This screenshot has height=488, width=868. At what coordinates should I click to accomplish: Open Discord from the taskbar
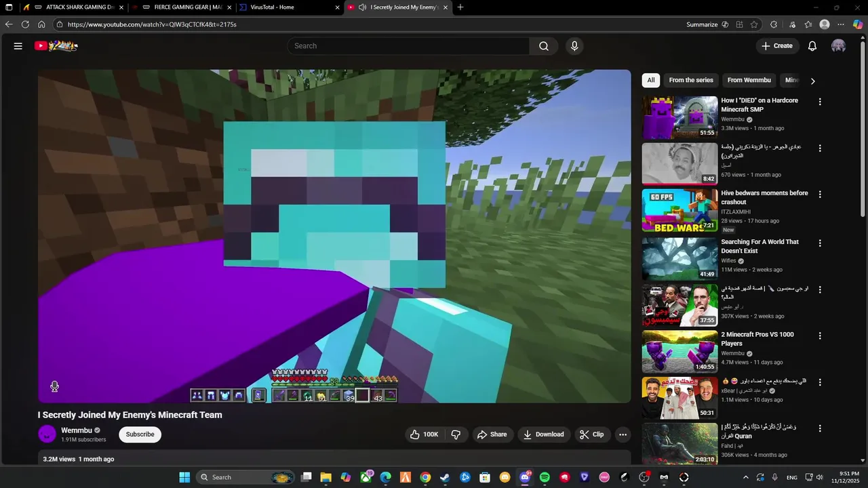pyautogui.click(x=525, y=477)
